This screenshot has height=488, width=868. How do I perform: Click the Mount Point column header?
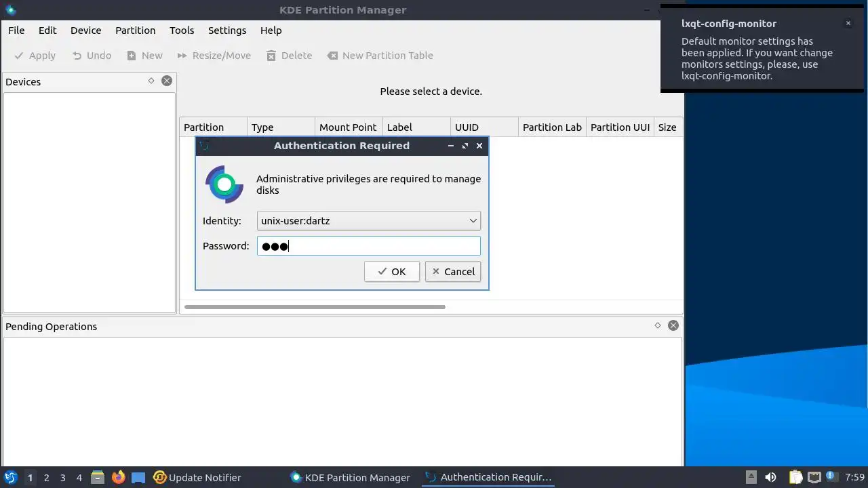click(x=349, y=127)
